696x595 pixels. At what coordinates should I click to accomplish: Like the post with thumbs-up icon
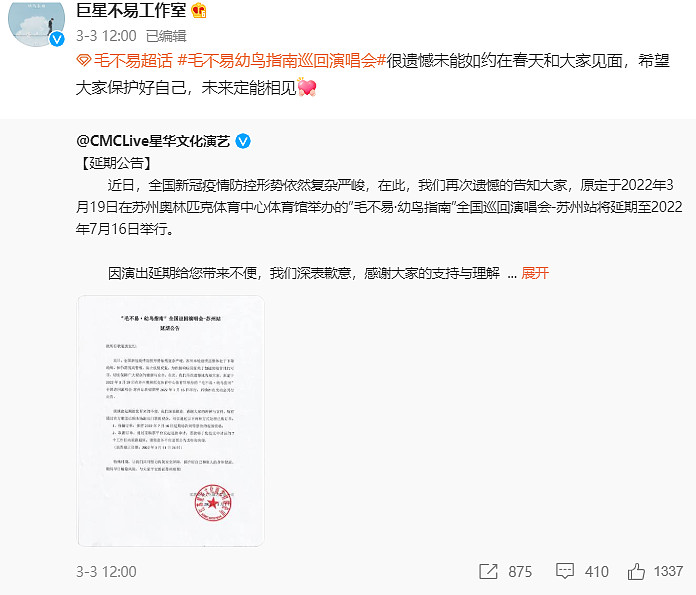click(636, 571)
